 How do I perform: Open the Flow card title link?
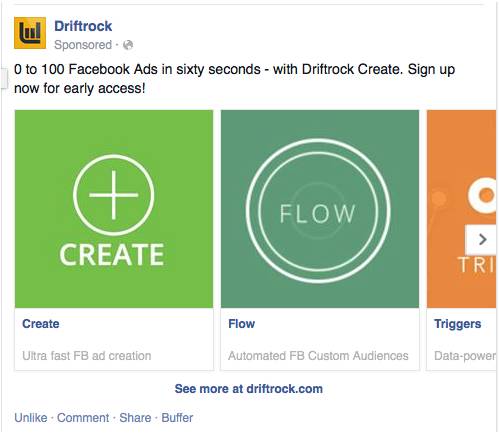click(242, 324)
